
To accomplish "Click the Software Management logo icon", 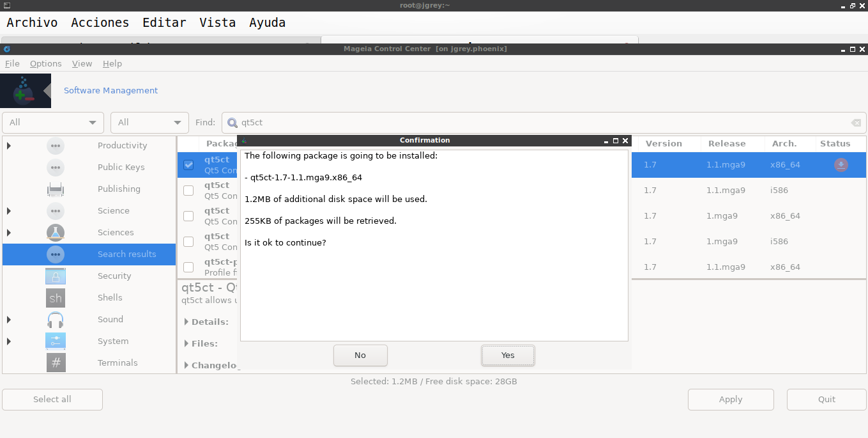I will [26, 91].
